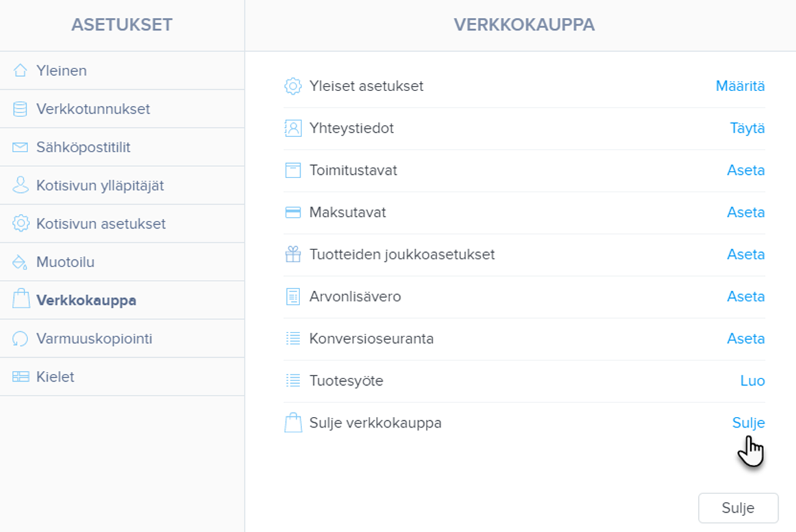
Task: Click Aseta link for Toimitustavat
Action: (x=745, y=170)
